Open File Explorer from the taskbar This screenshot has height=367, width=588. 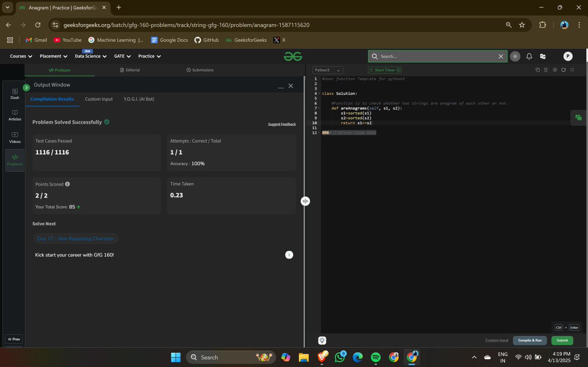304,357
